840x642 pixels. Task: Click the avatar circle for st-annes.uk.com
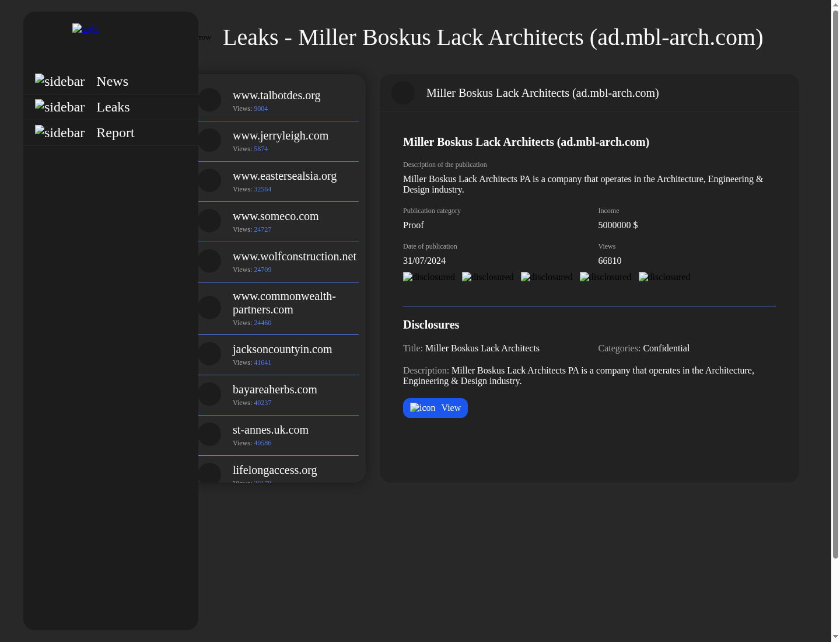209,434
